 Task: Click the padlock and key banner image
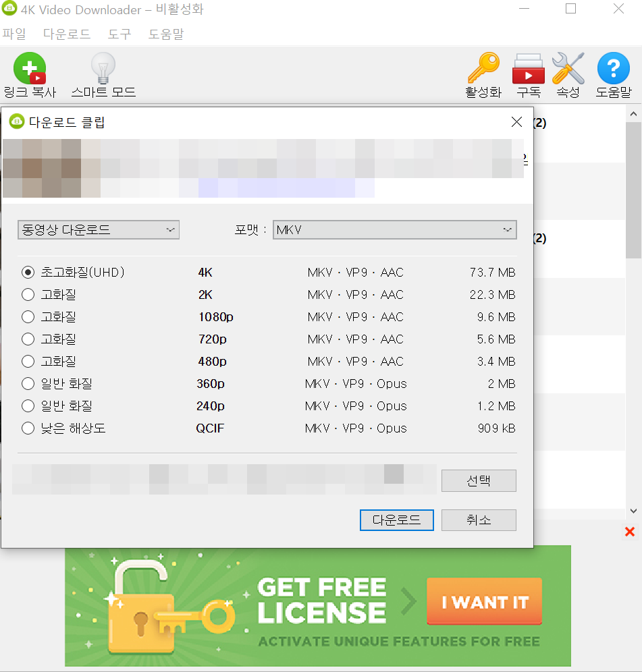pos(170,607)
